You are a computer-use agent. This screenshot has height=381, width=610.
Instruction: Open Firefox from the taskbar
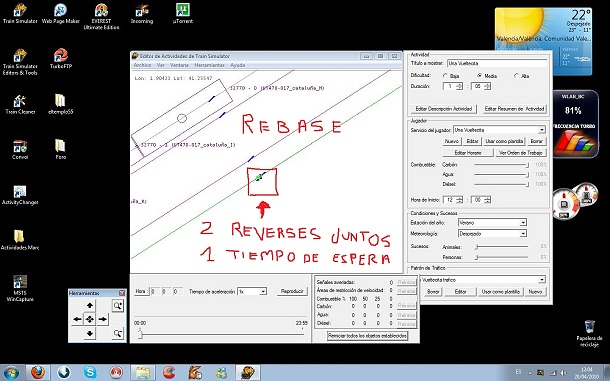38,372
